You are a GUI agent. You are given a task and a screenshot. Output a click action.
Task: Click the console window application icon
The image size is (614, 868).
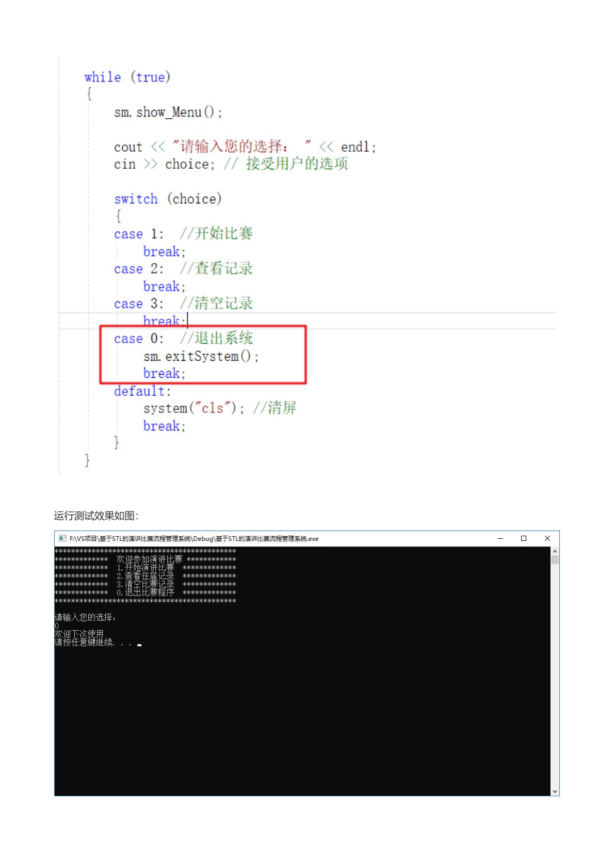[62, 538]
